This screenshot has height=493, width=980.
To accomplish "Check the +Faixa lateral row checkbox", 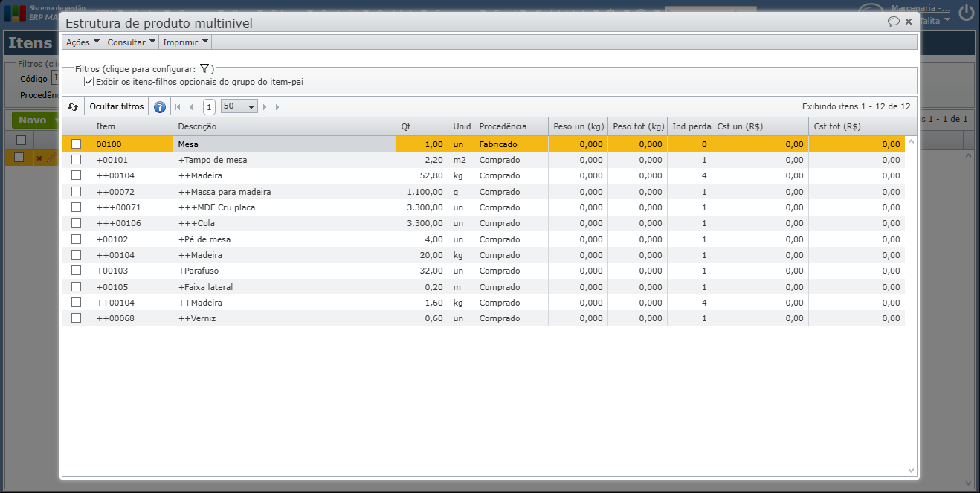I will coord(76,287).
